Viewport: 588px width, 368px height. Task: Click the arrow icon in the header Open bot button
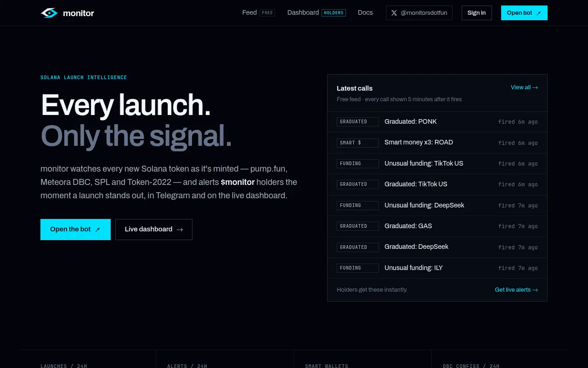539,13
